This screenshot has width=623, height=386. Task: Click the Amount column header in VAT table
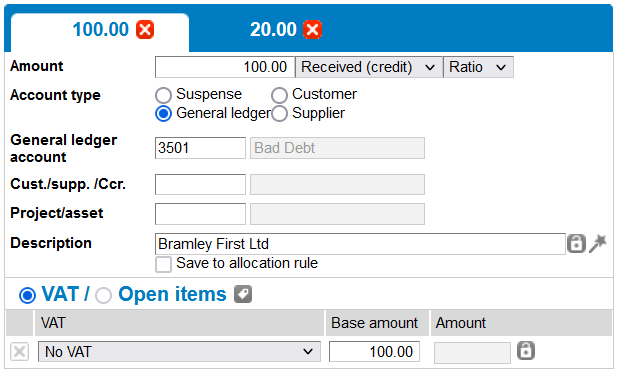click(x=521, y=323)
